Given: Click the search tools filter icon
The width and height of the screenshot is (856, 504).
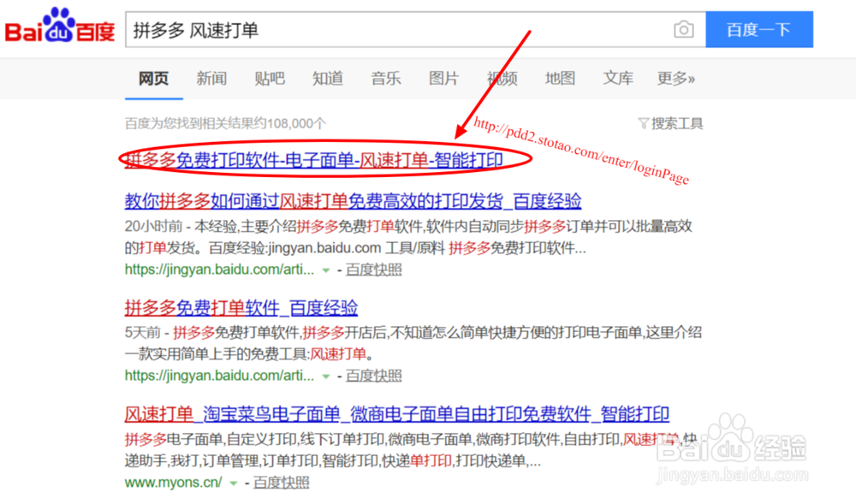Looking at the screenshot, I should coord(643,124).
